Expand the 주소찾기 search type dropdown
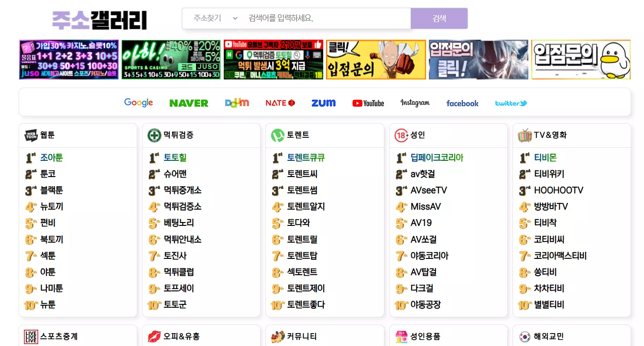 [x=215, y=18]
